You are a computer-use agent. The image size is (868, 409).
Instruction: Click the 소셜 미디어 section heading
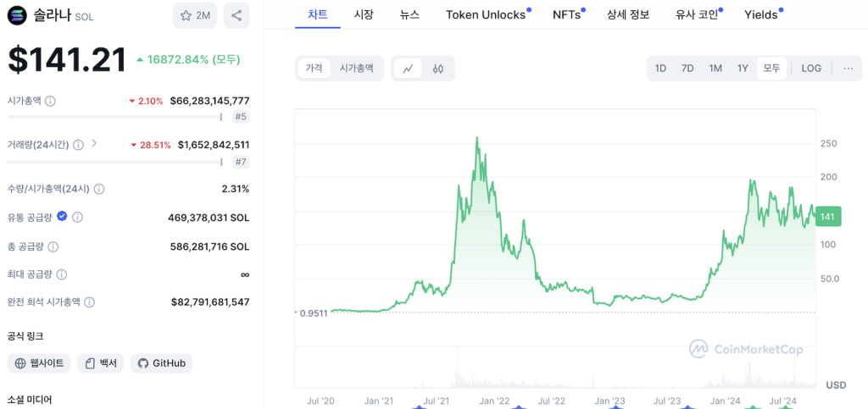[x=30, y=399]
